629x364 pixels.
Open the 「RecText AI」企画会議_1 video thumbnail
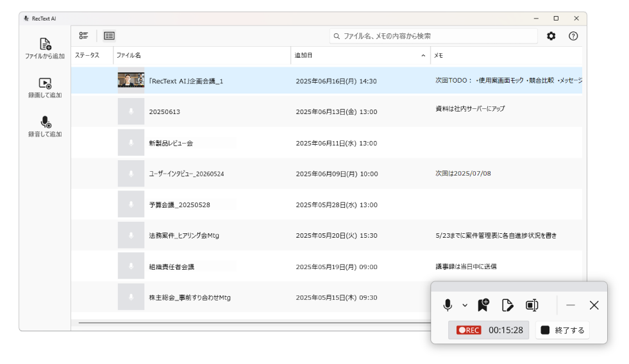131,81
